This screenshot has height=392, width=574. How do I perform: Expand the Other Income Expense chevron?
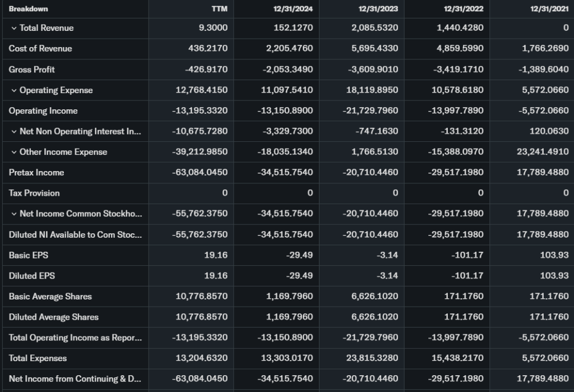13,152
